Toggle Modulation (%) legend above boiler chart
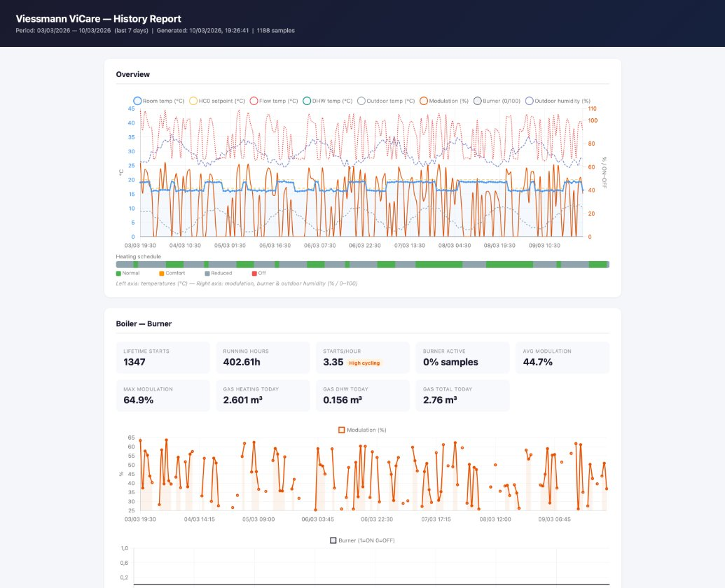Screen dimensions: 725x588 [362, 430]
